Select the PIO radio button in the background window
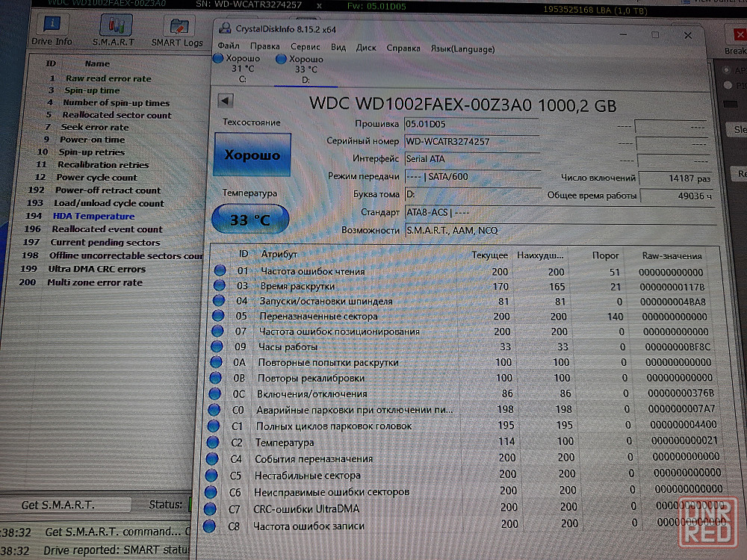Image resolution: width=747 pixels, height=560 pixels. 728,85
